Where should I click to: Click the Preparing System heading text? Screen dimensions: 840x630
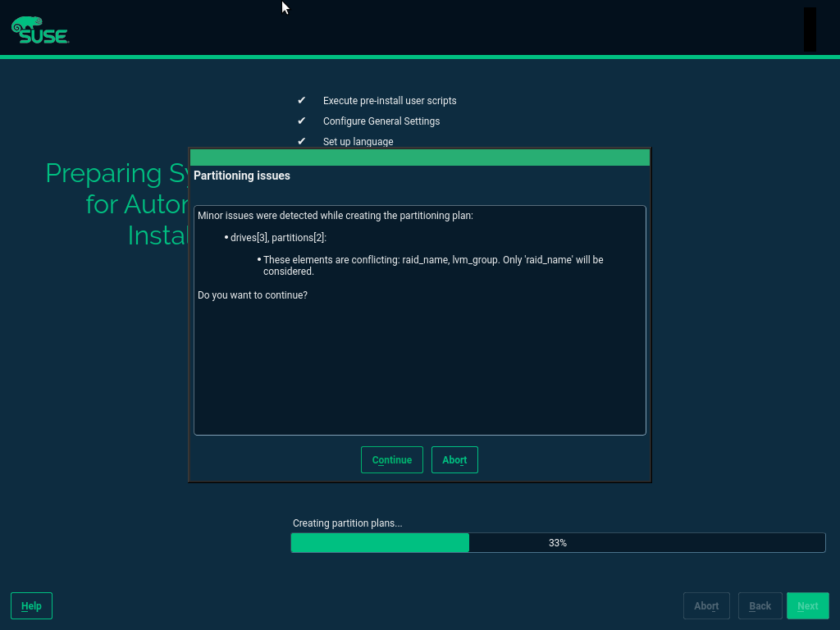(116, 174)
